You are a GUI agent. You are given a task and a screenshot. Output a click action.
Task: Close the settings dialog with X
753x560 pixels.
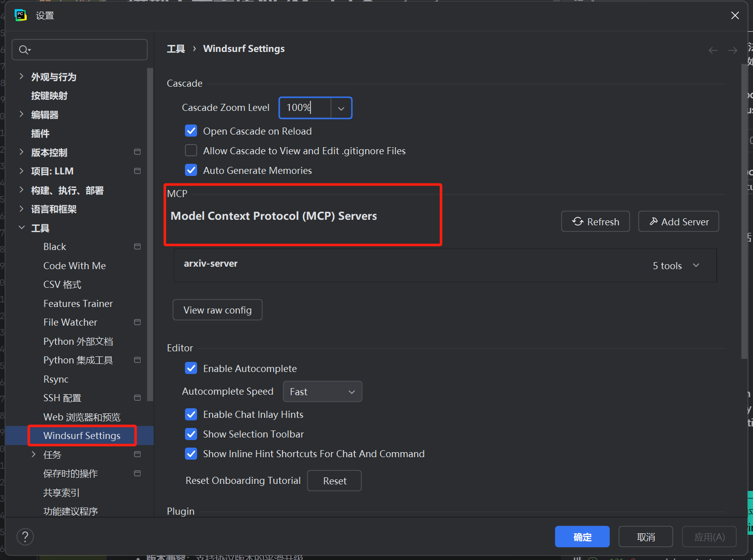tap(735, 16)
